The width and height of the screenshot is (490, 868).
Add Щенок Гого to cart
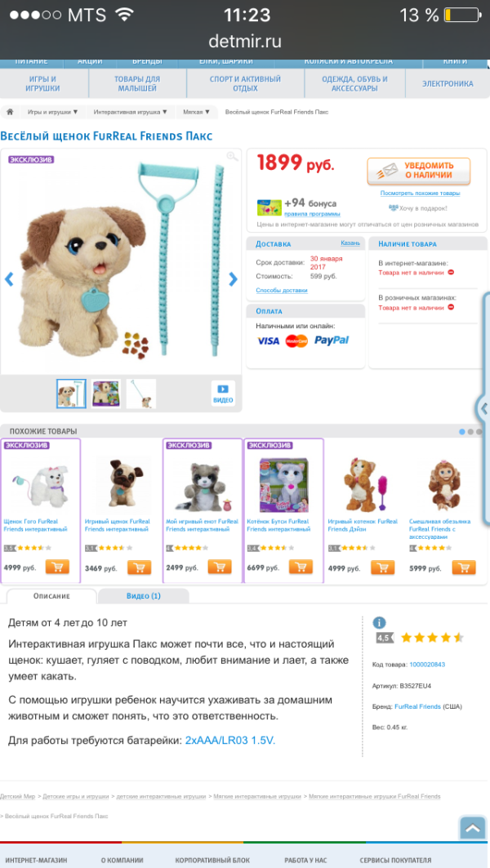point(57,567)
